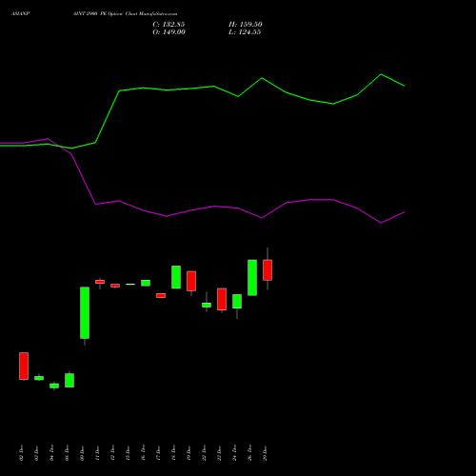The image size is (476, 476).
Task: Click the red candlestick for 23 Dec
Action: coord(222,299)
